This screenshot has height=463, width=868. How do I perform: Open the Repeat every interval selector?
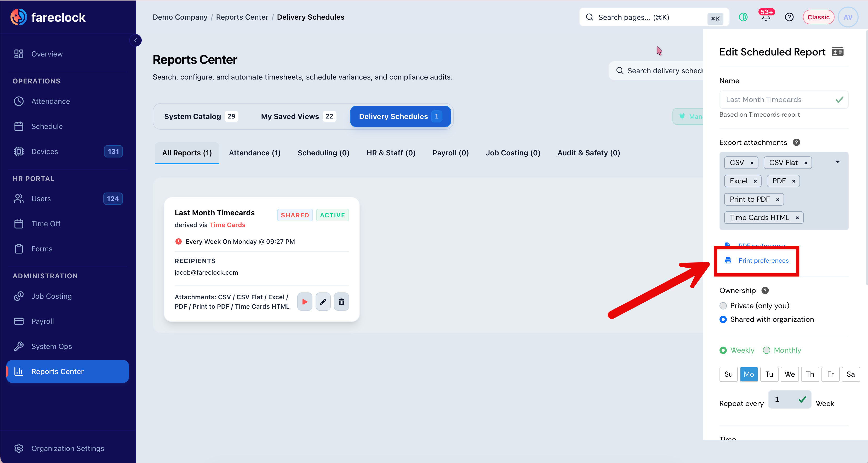(x=789, y=399)
